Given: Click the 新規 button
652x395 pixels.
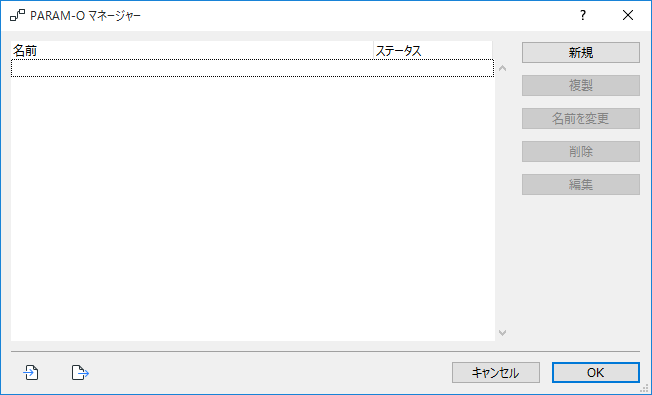Looking at the screenshot, I should pyautogui.click(x=581, y=52).
